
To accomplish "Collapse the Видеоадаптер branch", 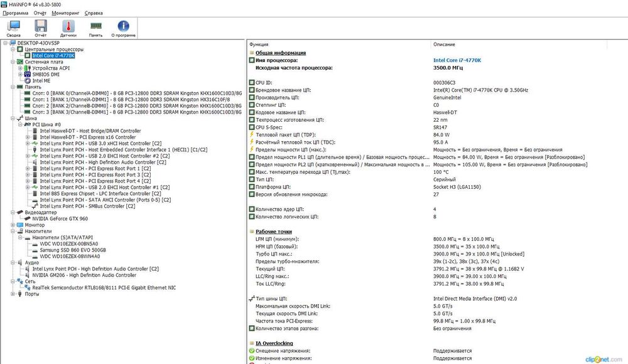I will (13, 212).
